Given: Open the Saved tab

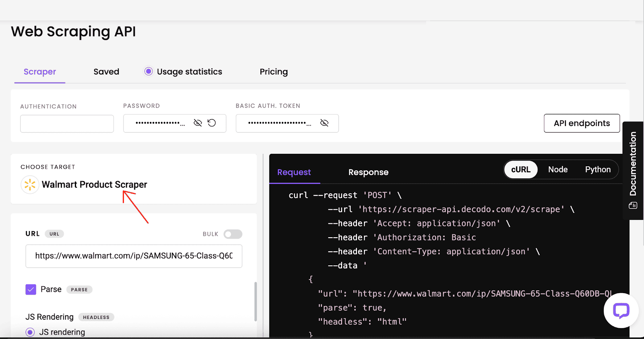Looking at the screenshot, I should pos(106,72).
